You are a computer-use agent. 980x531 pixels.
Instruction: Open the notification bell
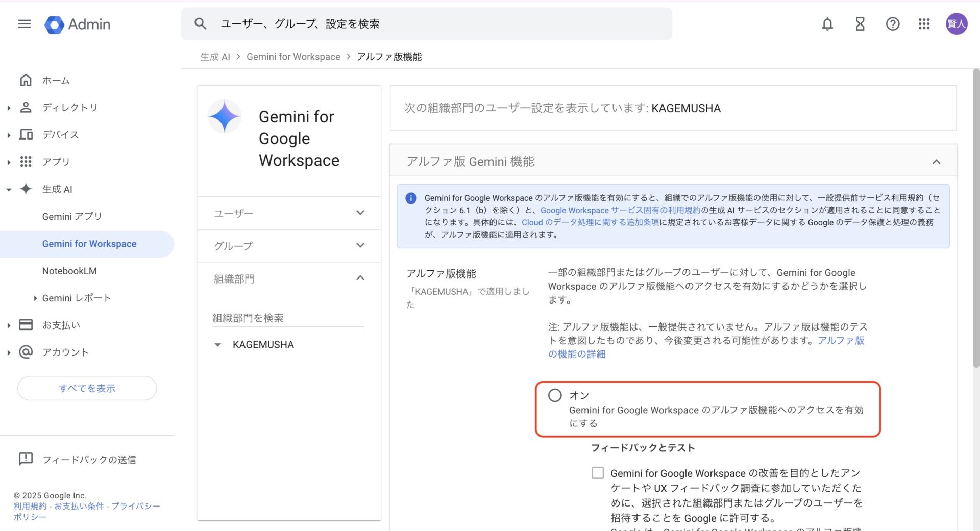click(827, 24)
